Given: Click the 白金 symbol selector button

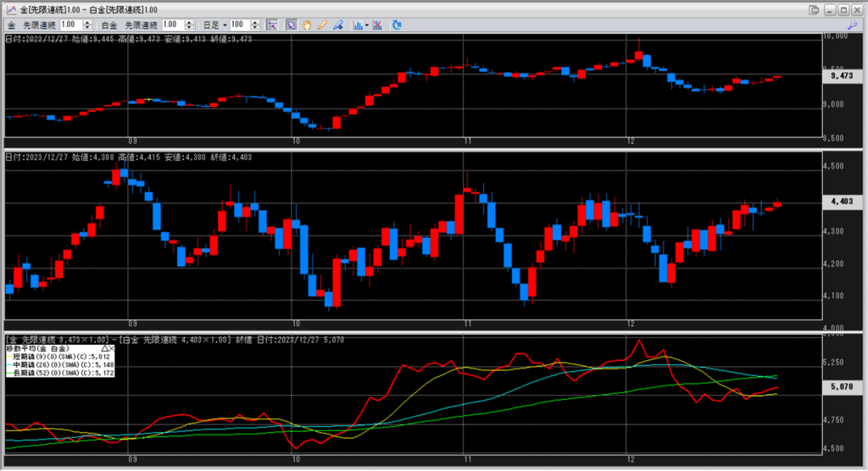Looking at the screenshot, I should click(x=109, y=25).
